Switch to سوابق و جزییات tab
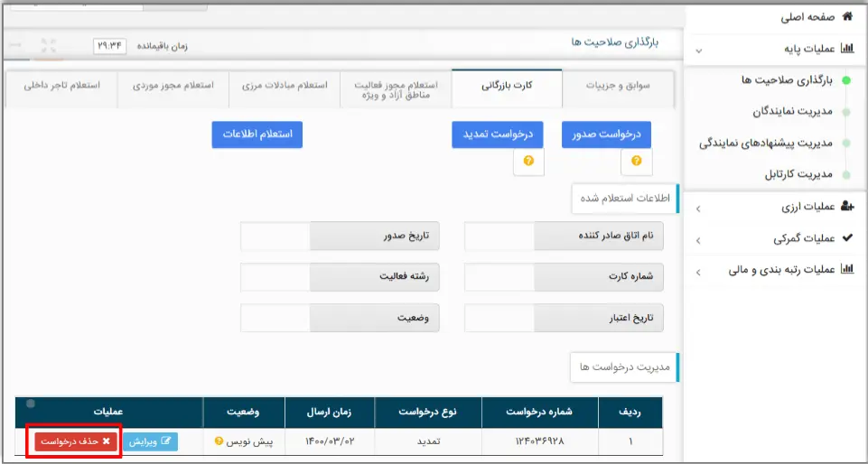The height and width of the screenshot is (464, 868). 618,88
